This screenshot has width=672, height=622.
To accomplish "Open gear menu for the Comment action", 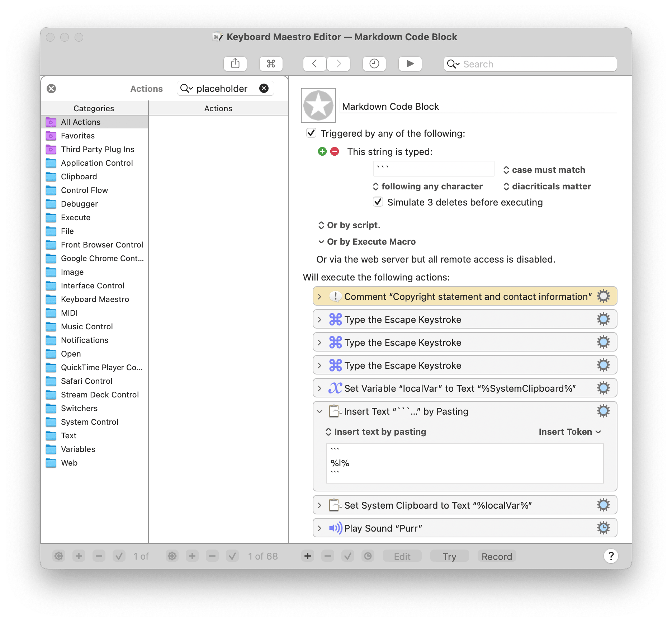I will [603, 296].
